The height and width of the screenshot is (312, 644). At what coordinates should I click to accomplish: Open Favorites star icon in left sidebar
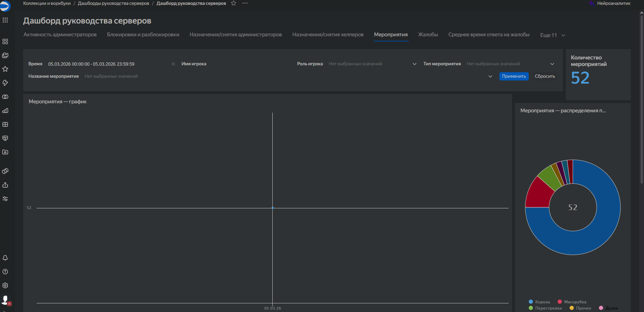[x=5, y=69]
